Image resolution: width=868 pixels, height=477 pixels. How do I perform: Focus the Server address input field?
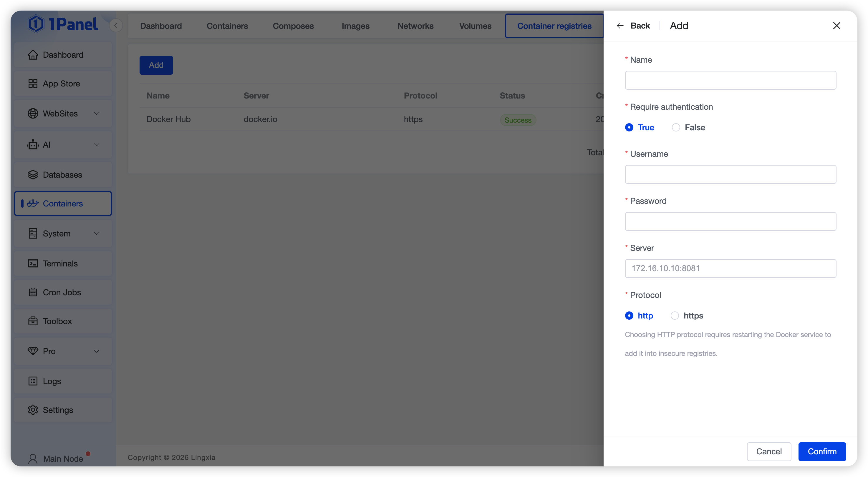coord(730,268)
